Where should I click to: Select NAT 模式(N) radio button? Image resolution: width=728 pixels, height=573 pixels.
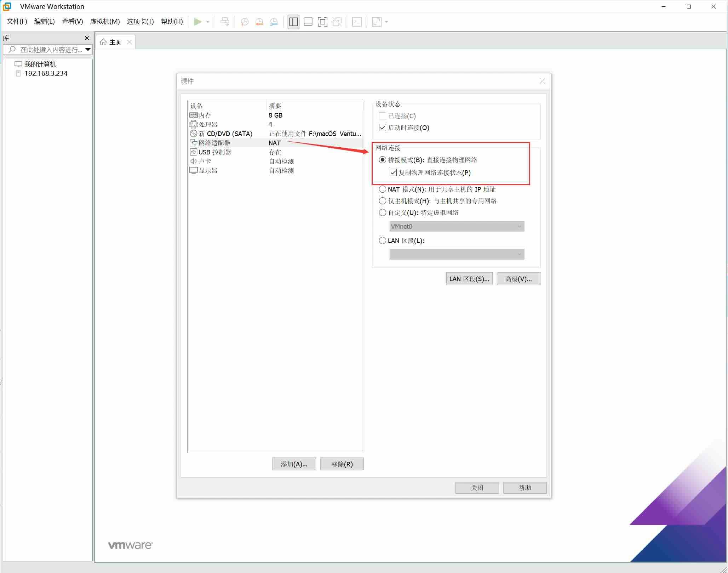pyautogui.click(x=382, y=189)
